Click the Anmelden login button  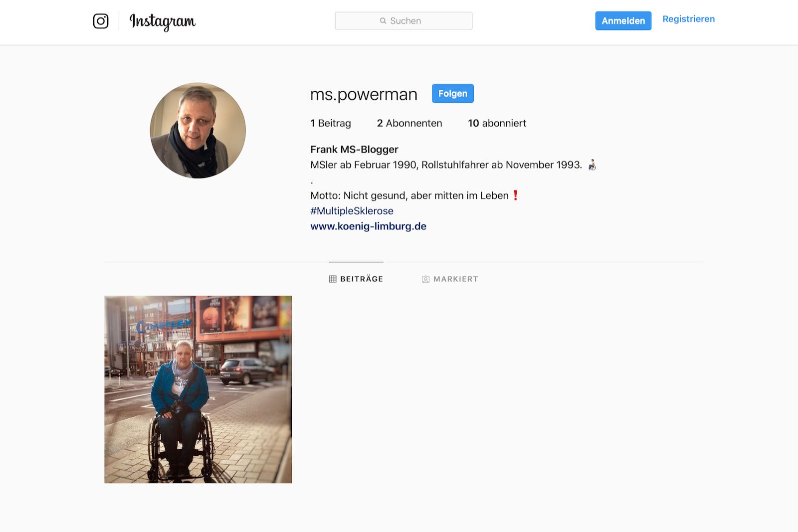(623, 21)
